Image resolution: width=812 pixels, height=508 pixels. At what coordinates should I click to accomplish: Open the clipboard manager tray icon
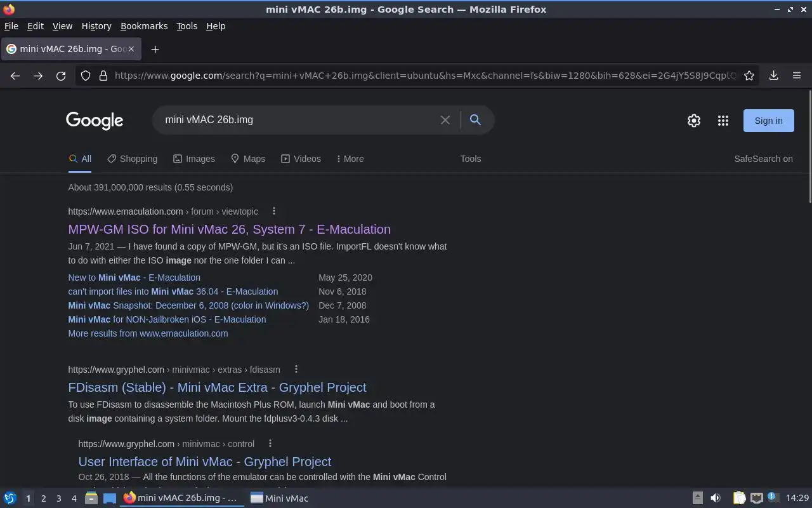point(739,498)
